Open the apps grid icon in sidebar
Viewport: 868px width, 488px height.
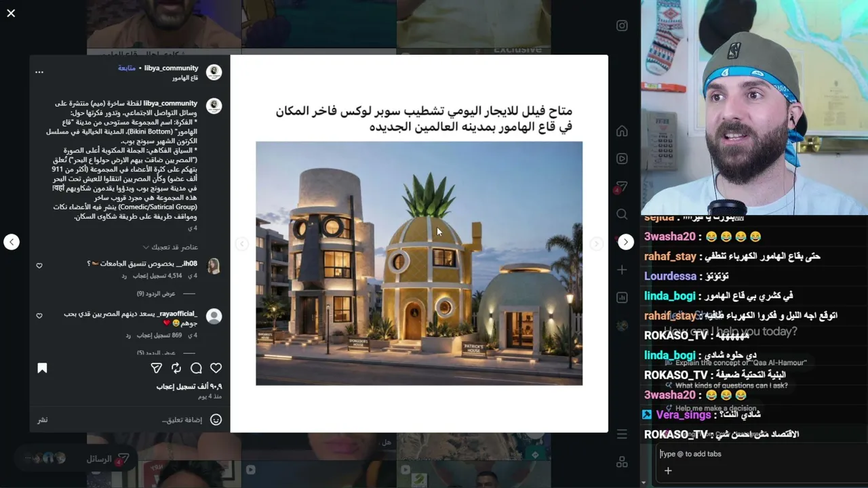coord(622,462)
